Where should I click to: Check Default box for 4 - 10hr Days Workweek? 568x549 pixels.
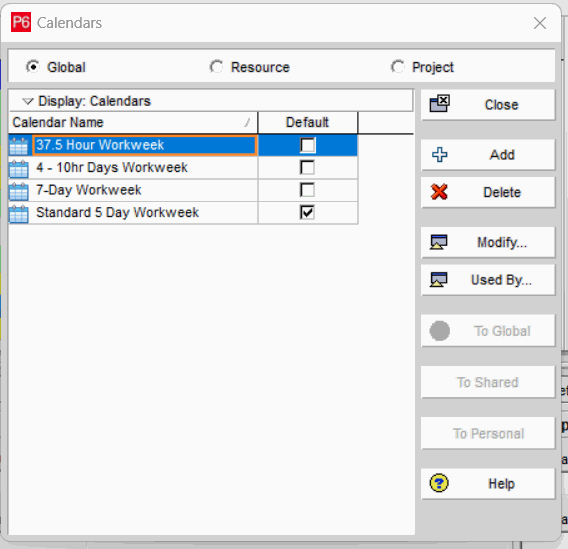coord(307,168)
